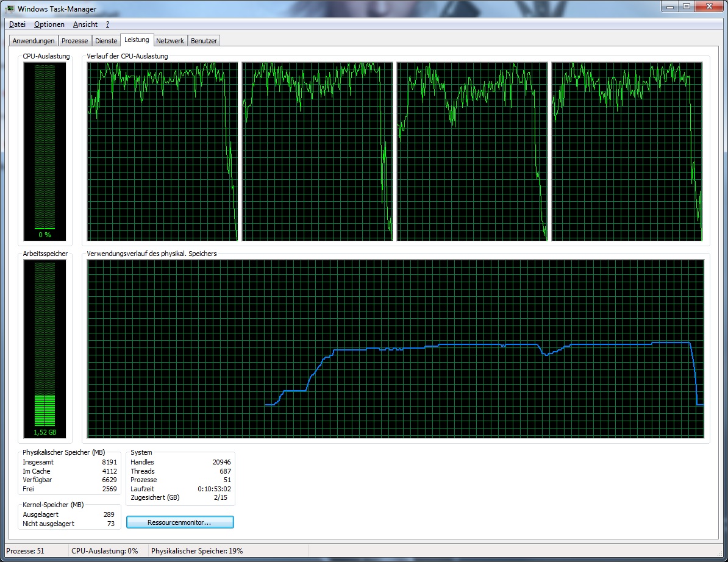This screenshot has height=562, width=728.
Task: Click the first CPU core history graph
Action: click(162, 151)
